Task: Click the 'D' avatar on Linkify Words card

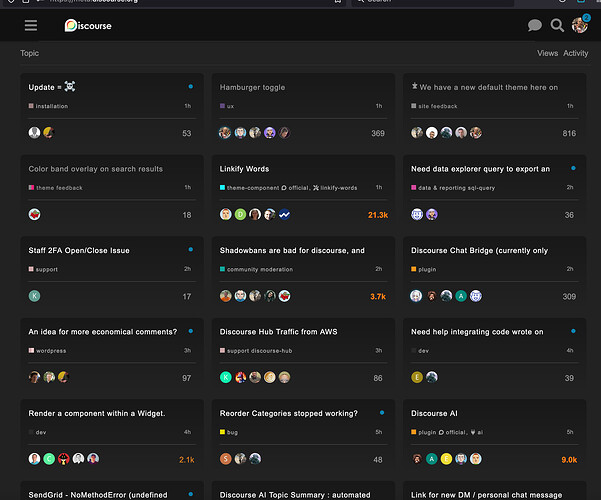Action: pos(240,214)
